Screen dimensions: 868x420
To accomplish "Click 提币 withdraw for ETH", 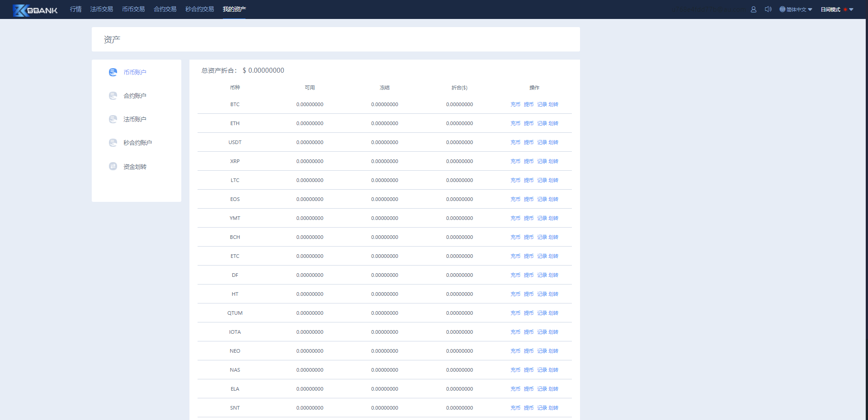I will pyautogui.click(x=528, y=123).
